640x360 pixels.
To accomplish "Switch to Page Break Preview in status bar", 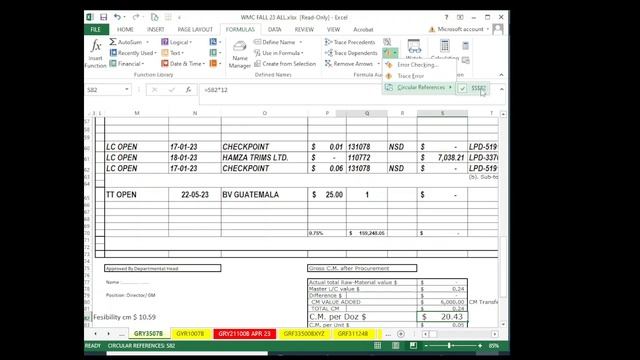I will click(x=413, y=346).
